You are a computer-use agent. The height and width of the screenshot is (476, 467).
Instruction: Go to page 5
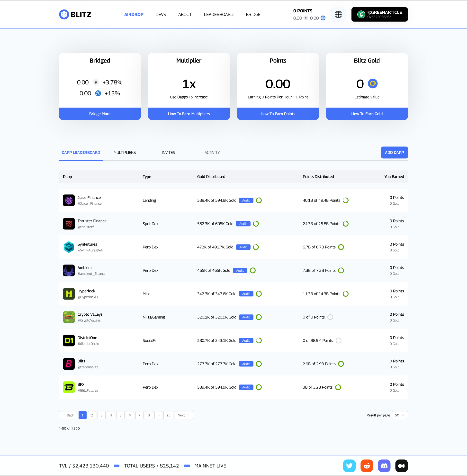120,415
